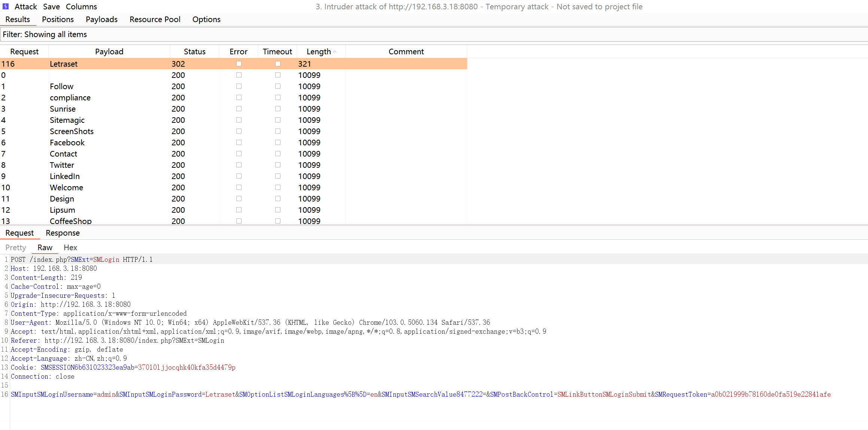Image resolution: width=868 pixels, height=430 pixels.
Task: Click the SMInputSMLoginUsername POST body line
Action: [421, 394]
